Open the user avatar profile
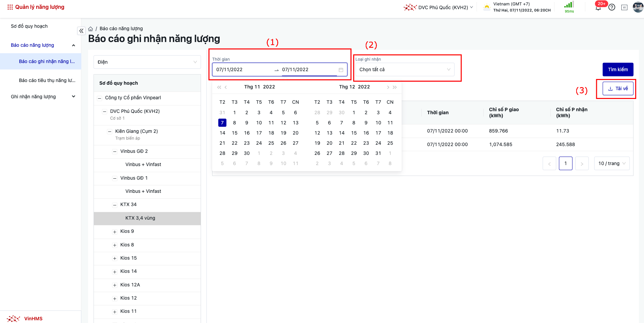Image resolution: width=644 pixels, height=323 pixels. click(638, 7)
